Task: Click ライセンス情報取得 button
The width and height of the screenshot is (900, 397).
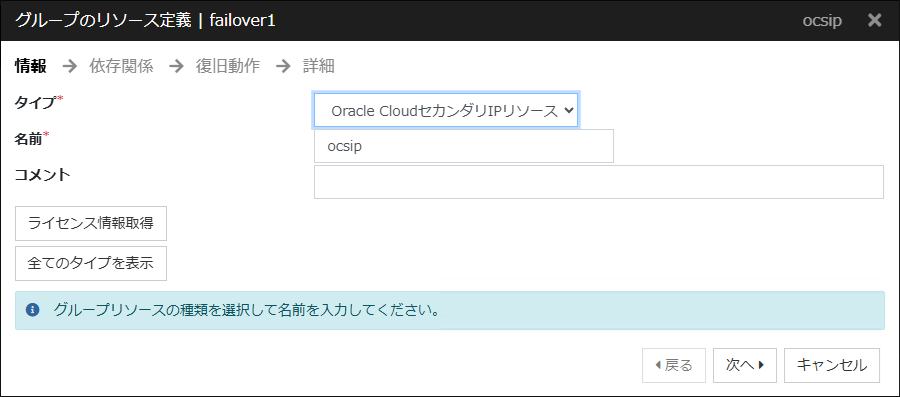Action: coord(91,223)
